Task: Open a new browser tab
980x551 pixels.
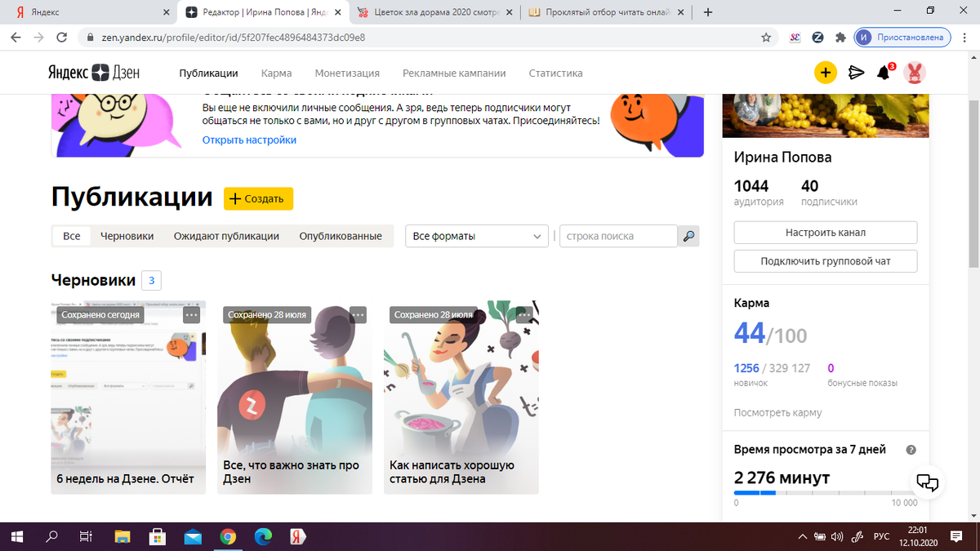Action: [x=708, y=12]
